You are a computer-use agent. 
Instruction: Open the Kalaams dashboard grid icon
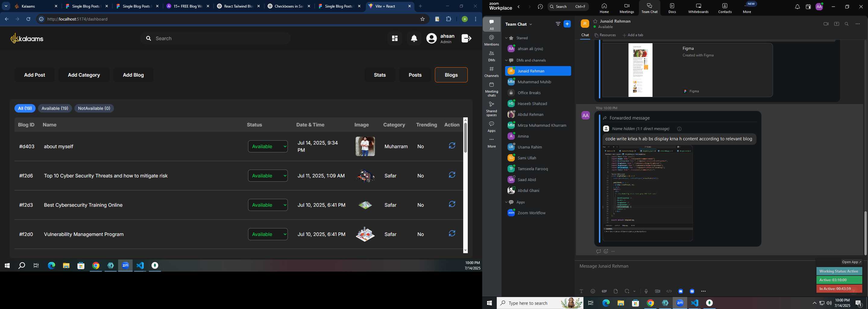click(x=395, y=38)
